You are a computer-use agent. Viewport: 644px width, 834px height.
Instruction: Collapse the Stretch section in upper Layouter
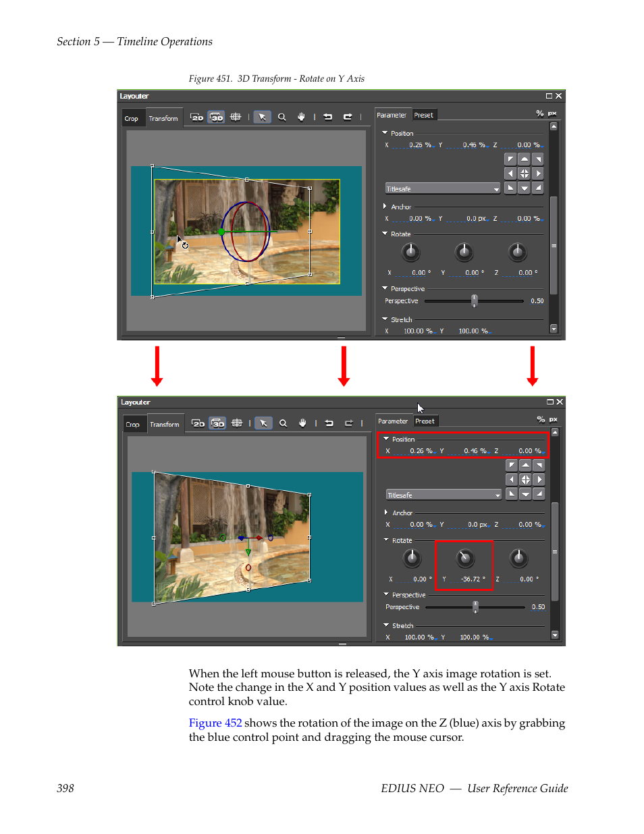[385, 319]
